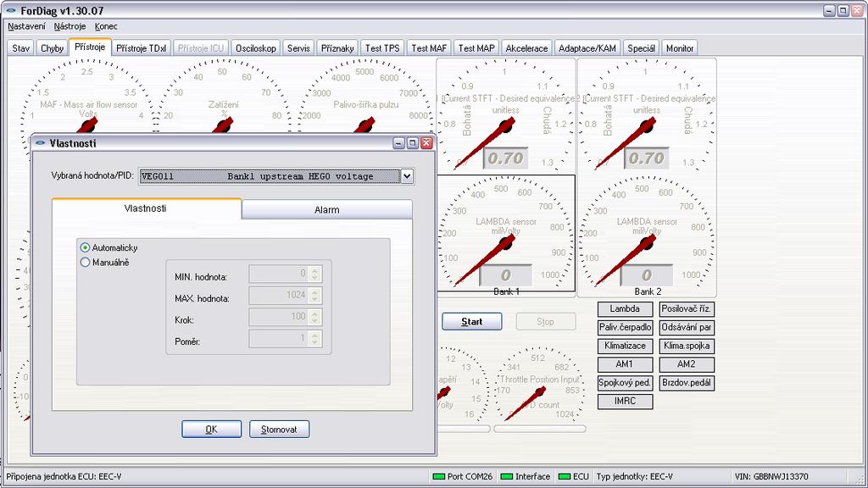Viewport: 868px width, 488px height.
Task: Select the Přístroje tab
Action: (x=90, y=47)
